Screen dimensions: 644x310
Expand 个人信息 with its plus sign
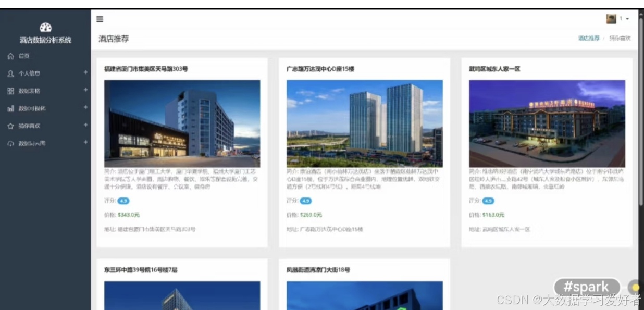pos(85,73)
